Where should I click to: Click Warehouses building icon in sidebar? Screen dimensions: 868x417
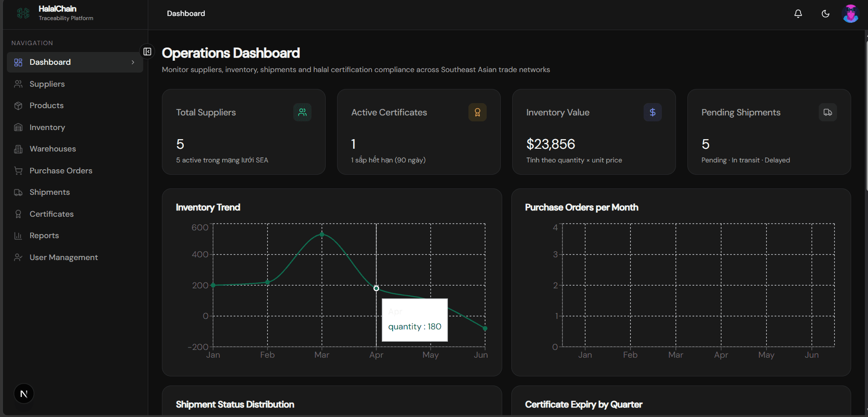[x=18, y=149]
